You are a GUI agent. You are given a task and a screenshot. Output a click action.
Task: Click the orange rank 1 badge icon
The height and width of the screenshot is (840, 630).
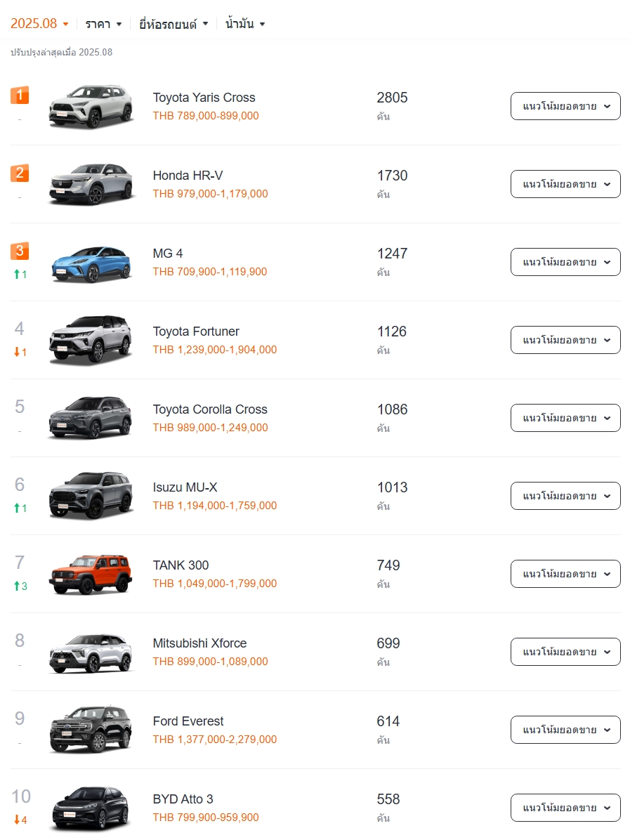(x=20, y=95)
